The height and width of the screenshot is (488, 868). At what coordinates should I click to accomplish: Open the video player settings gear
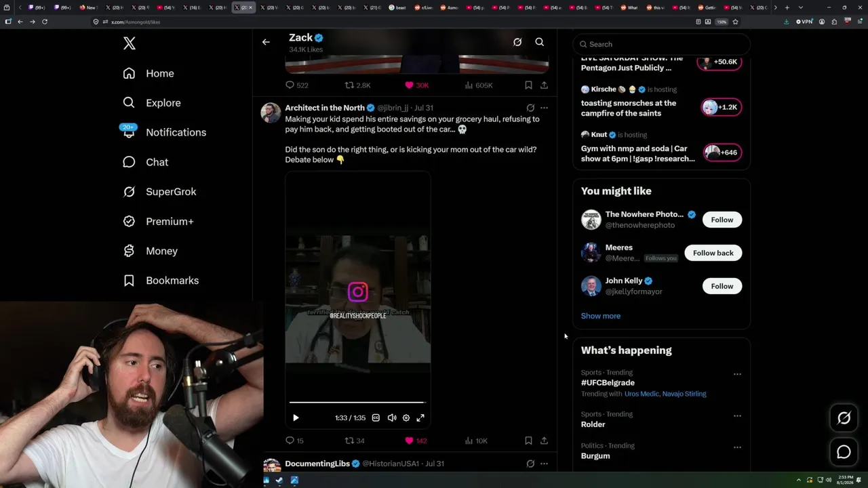tap(406, 418)
